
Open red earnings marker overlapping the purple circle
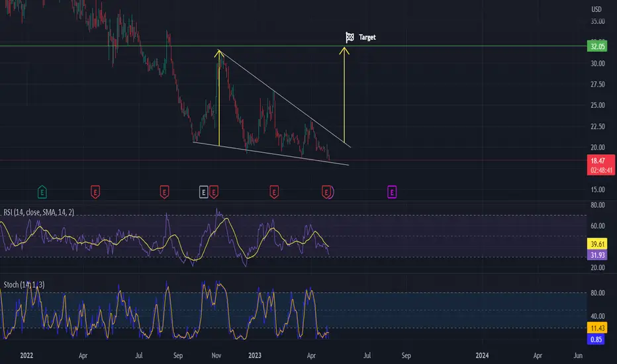click(326, 192)
